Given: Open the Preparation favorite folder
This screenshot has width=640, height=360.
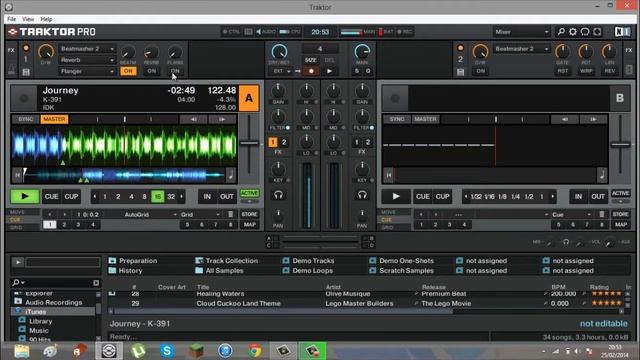Looking at the screenshot, I should click(x=133, y=261).
